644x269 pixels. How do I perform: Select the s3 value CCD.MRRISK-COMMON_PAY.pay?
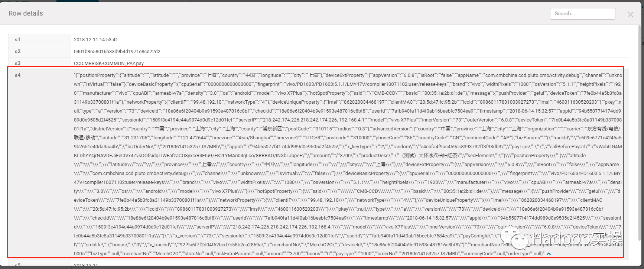tap(109, 64)
